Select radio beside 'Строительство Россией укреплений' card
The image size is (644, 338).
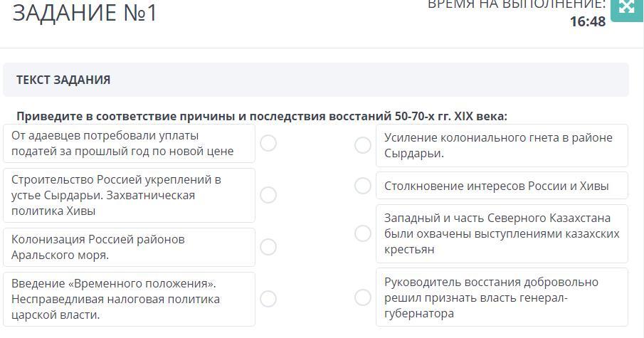268,195
